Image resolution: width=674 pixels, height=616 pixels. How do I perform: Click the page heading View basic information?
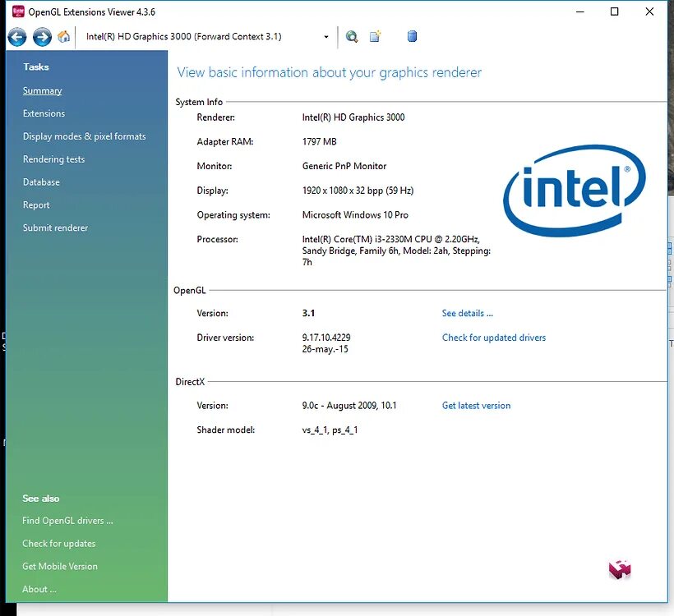pyautogui.click(x=330, y=72)
